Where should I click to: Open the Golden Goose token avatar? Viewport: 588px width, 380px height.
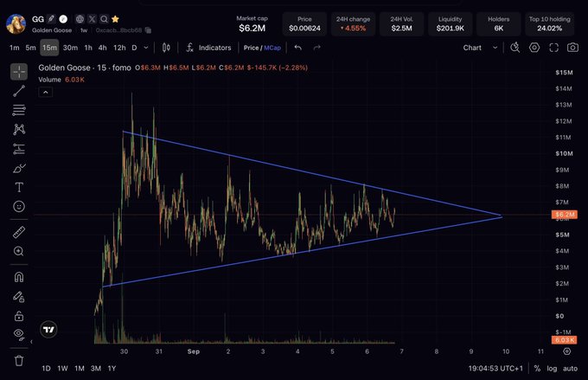pyautogui.click(x=16, y=23)
